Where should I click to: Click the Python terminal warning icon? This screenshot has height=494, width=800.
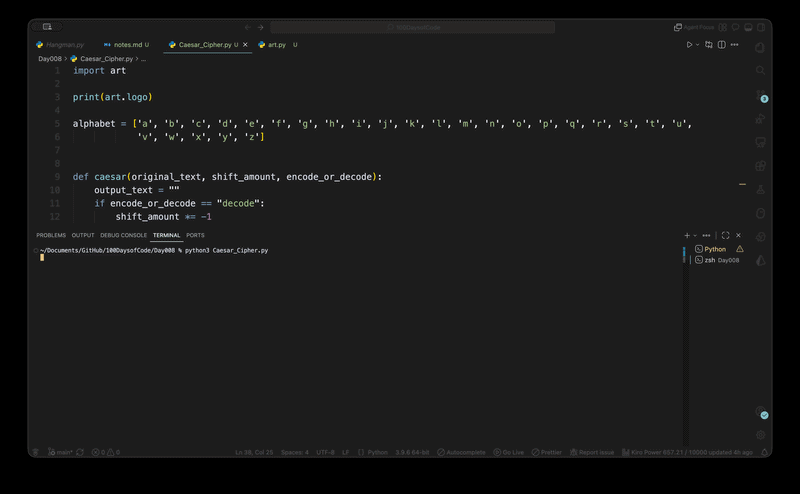coord(740,249)
